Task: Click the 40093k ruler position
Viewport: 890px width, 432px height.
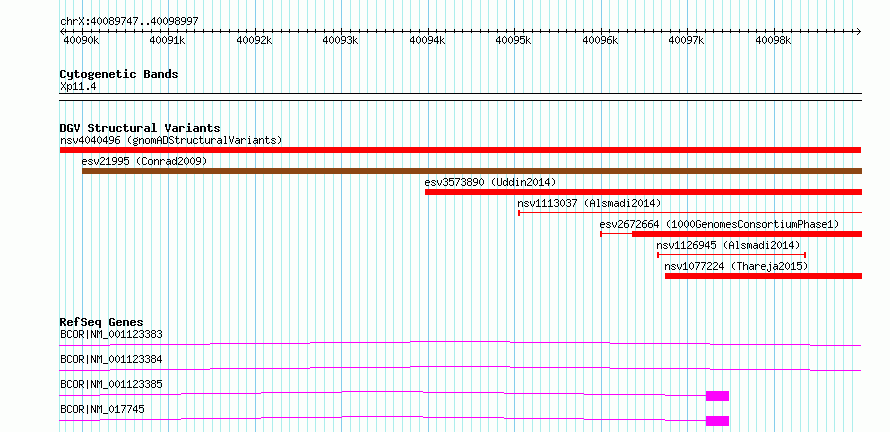Action: click(x=341, y=41)
